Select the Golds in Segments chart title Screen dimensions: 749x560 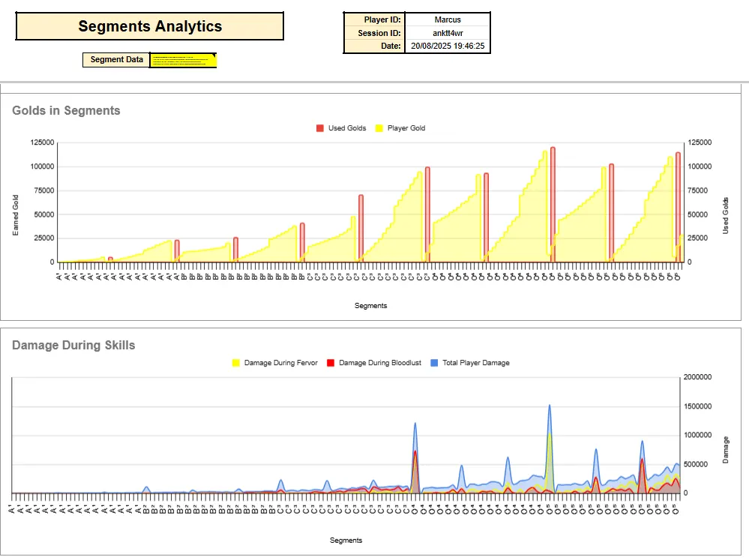66,110
